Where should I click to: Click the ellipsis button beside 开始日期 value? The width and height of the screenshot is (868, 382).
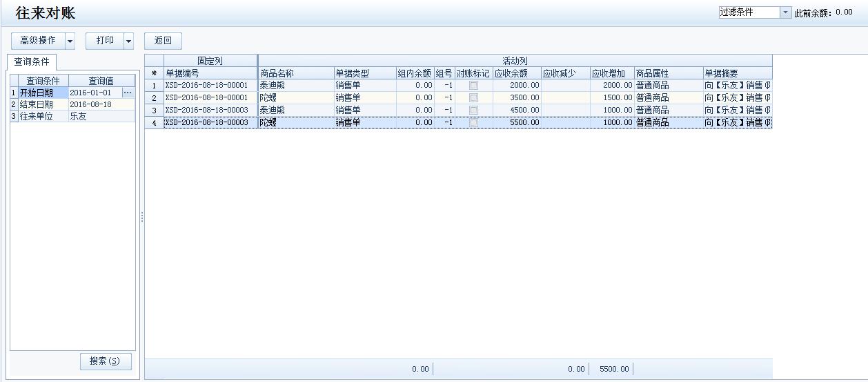(128, 93)
